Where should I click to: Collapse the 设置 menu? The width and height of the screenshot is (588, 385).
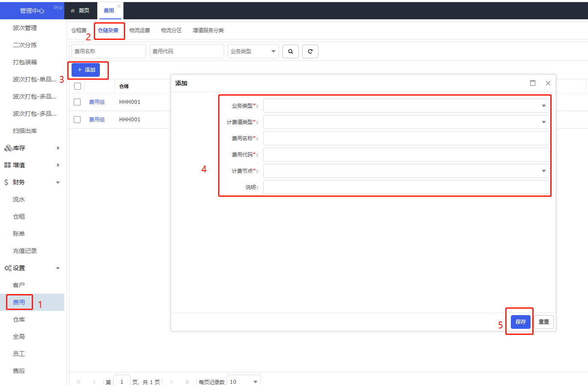(x=58, y=268)
